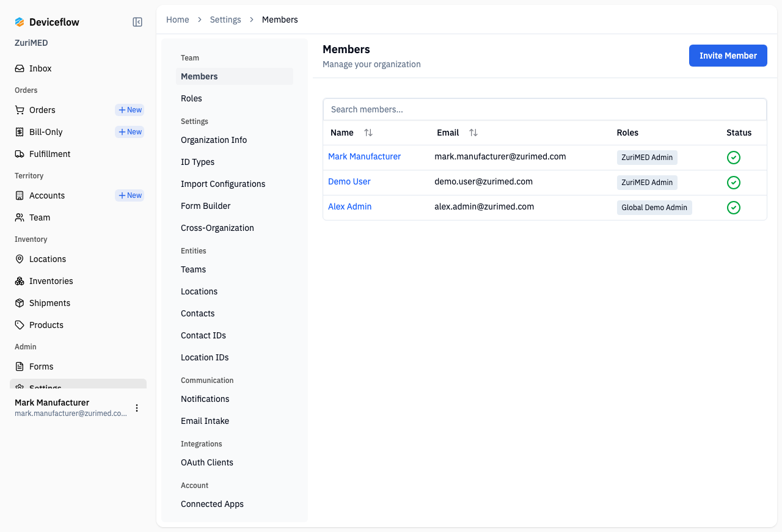Click in the Search members field

click(545, 109)
